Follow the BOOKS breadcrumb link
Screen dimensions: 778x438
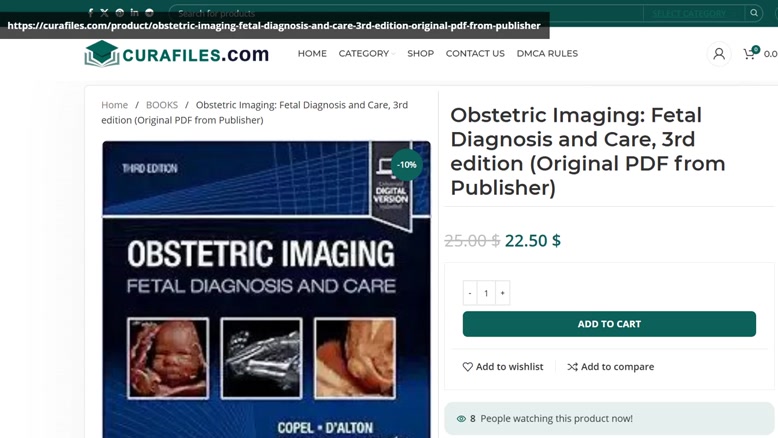pyautogui.click(x=162, y=105)
